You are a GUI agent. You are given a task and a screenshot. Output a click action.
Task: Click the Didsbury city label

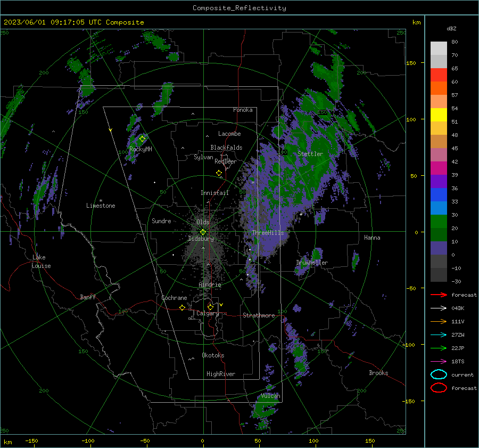201,239
